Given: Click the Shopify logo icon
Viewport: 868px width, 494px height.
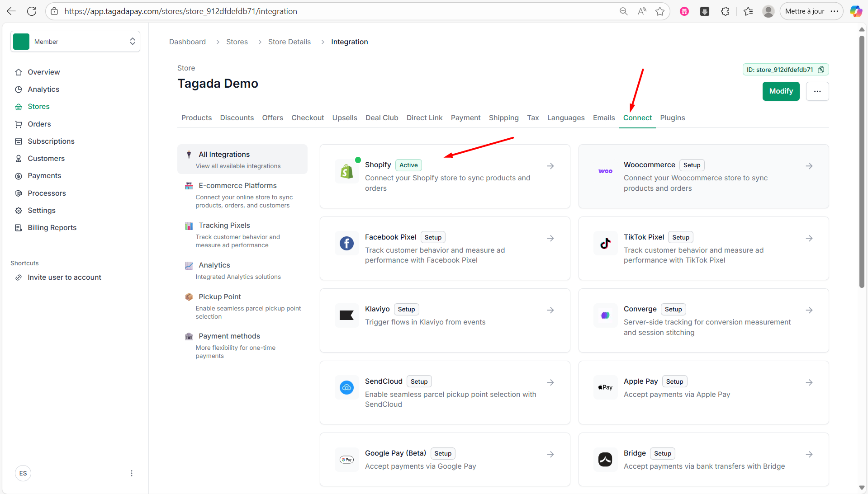Looking at the screenshot, I should pos(346,171).
